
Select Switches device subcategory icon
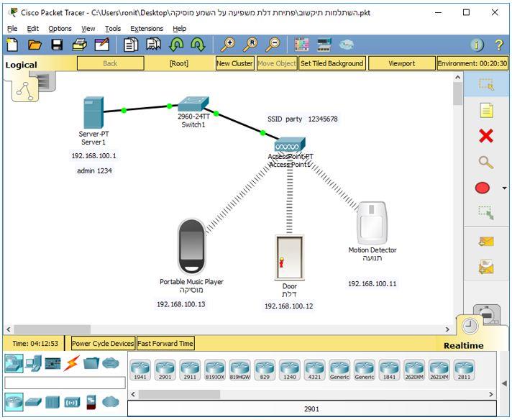click(x=33, y=402)
